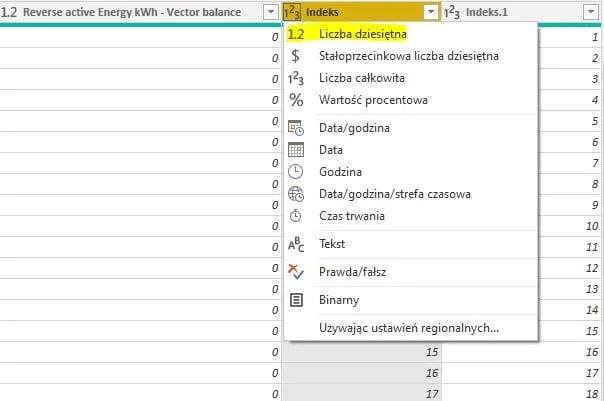This screenshot has width=604, height=401.
Task: Select the Indeks column header
Action: coord(362,12)
